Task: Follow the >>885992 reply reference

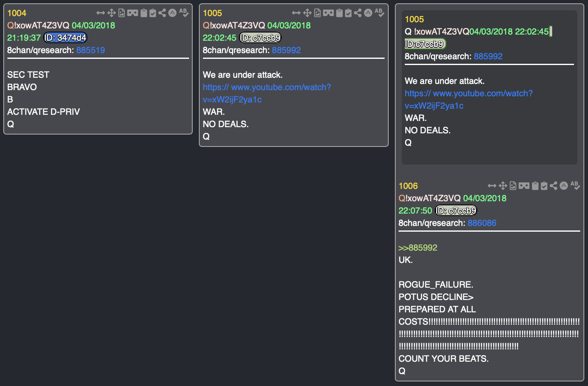Action: point(418,248)
